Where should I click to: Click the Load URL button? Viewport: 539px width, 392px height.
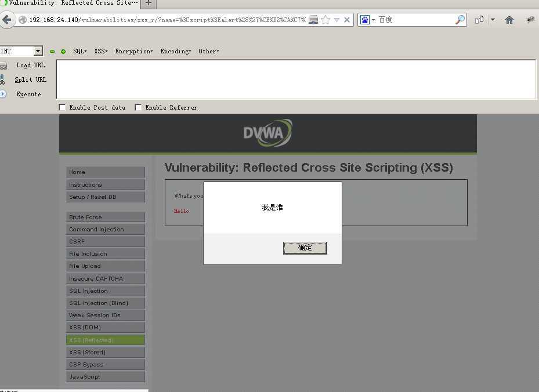point(31,66)
